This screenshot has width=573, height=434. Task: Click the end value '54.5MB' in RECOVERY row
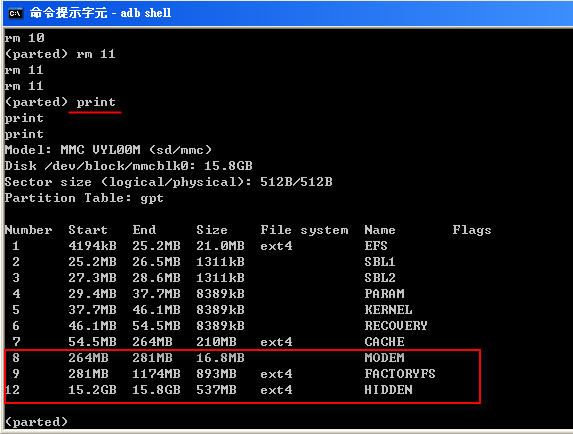(156, 326)
